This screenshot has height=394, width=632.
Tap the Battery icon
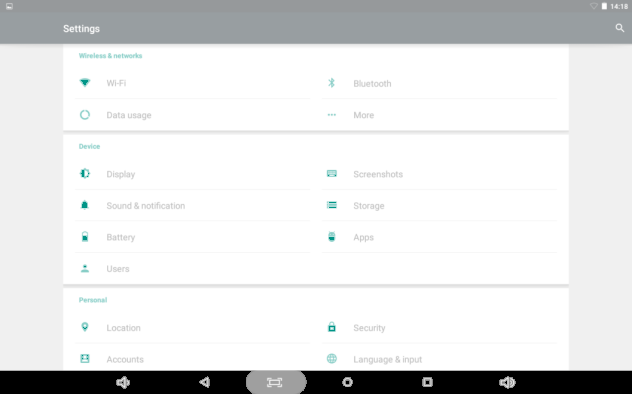(x=85, y=236)
